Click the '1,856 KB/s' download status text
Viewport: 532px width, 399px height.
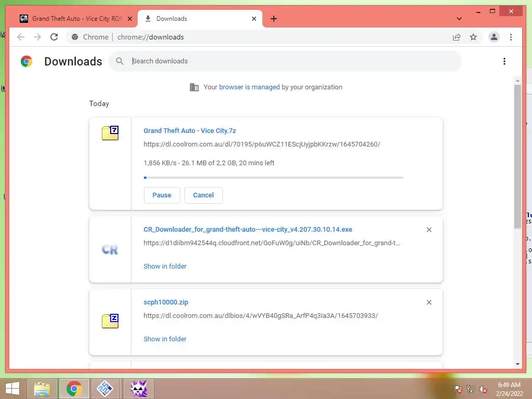pos(209,163)
